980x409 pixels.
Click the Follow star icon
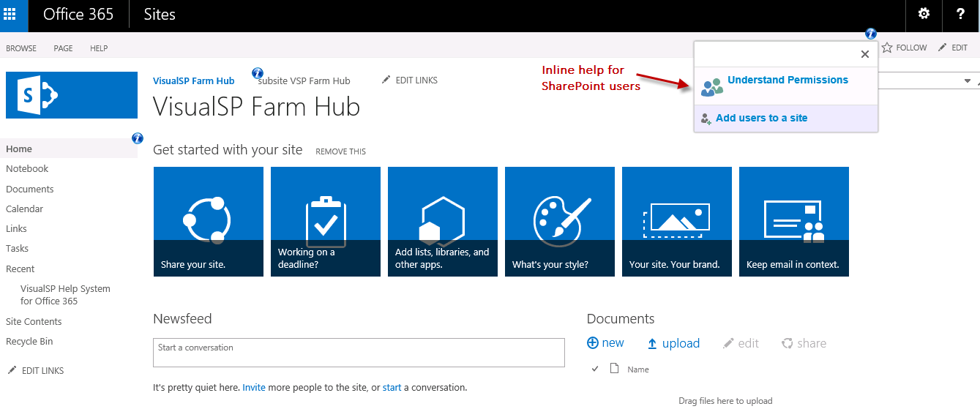pos(887,48)
